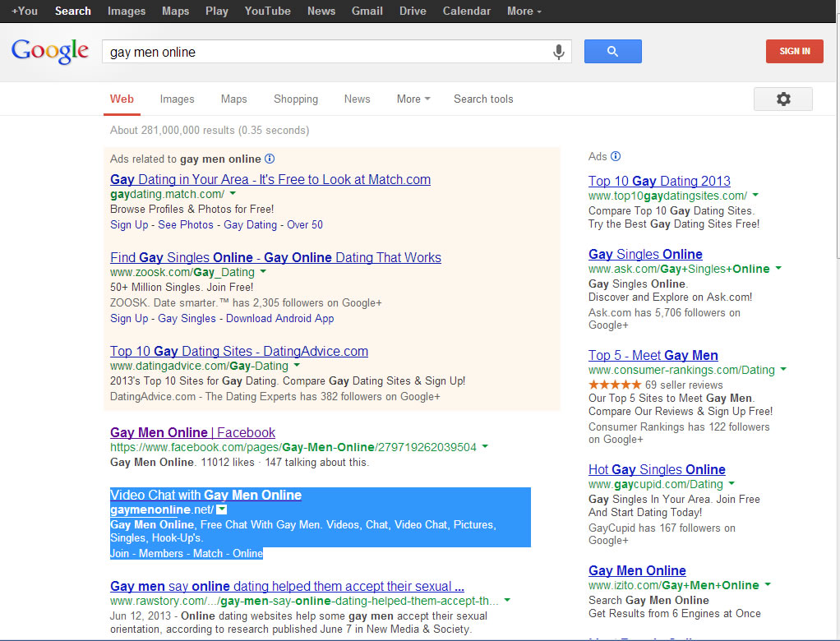
Task: Open dropdown arrow beside facebook.com result URL
Action: [485, 447]
